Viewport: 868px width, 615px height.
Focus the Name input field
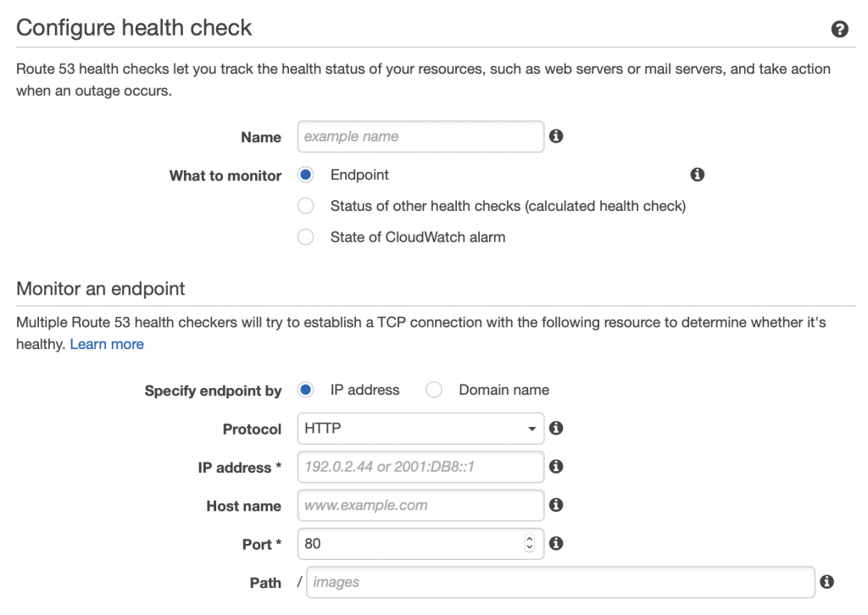click(x=420, y=136)
